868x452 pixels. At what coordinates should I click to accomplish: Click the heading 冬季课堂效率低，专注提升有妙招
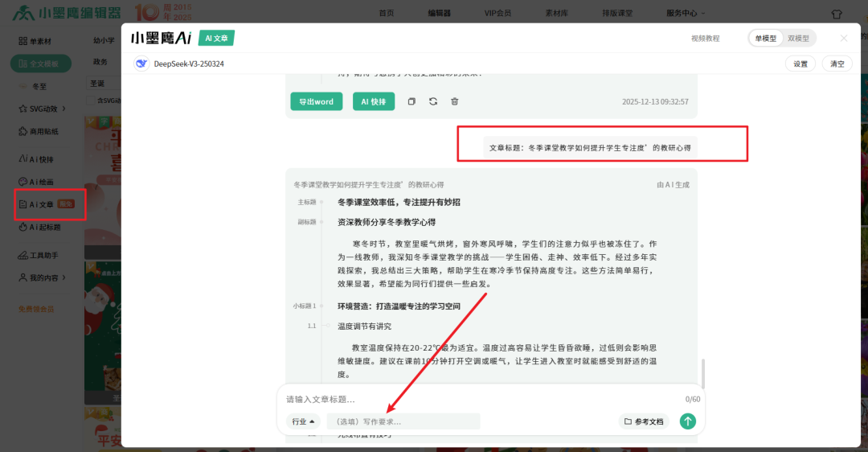399,202
